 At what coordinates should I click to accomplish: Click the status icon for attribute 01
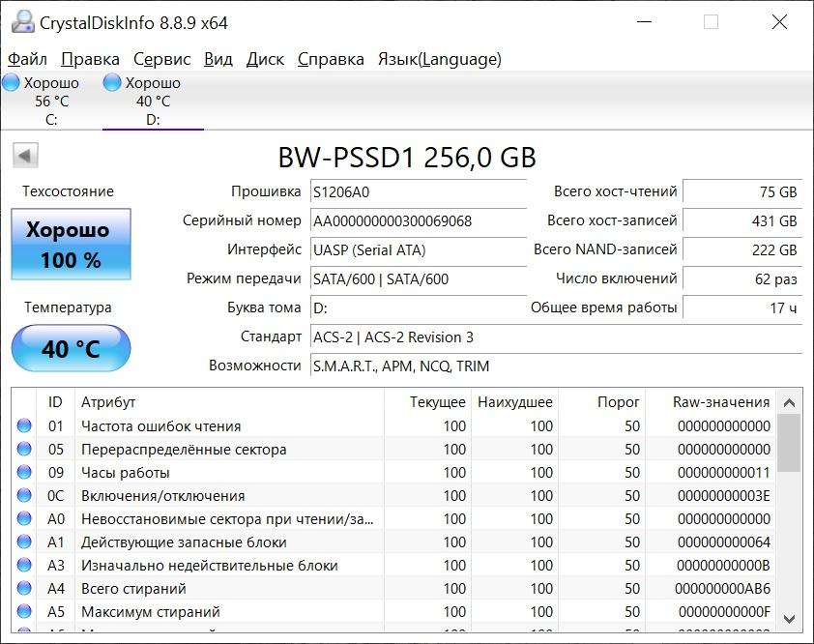click(x=24, y=426)
